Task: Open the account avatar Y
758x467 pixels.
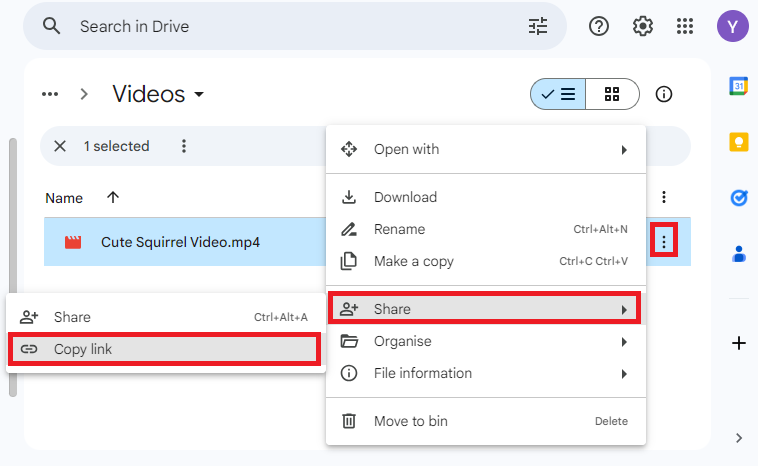Action: coord(732,26)
